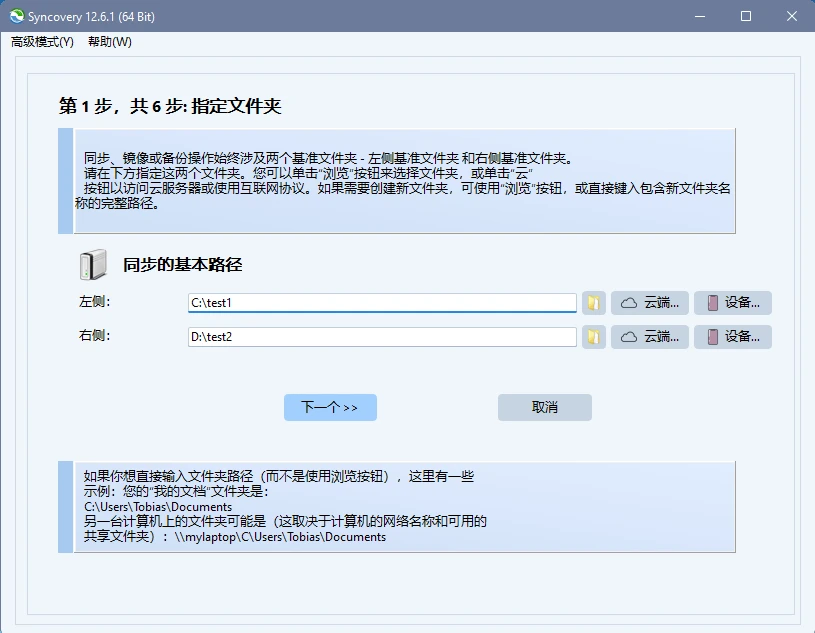
Task: Click the 右侧: label
Action: [95, 336]
